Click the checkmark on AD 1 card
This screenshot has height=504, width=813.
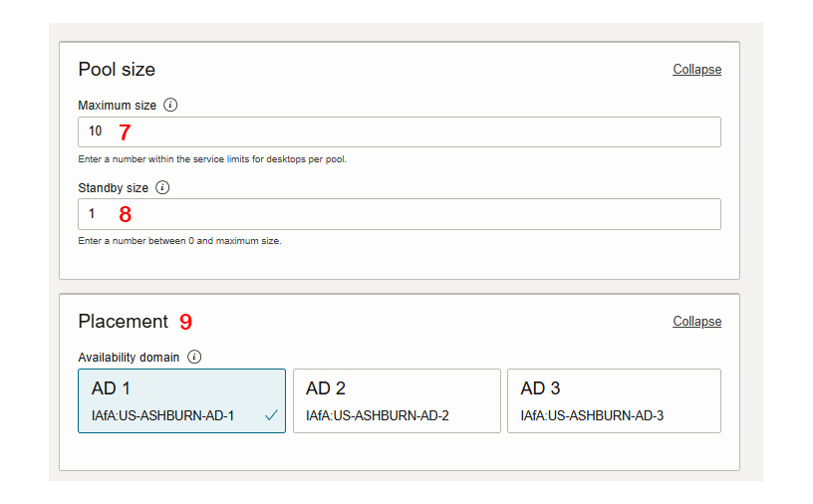(271, 415)
